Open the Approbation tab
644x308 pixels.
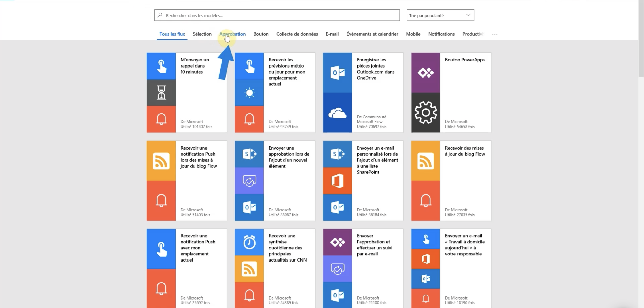click(x=232, y=34)
